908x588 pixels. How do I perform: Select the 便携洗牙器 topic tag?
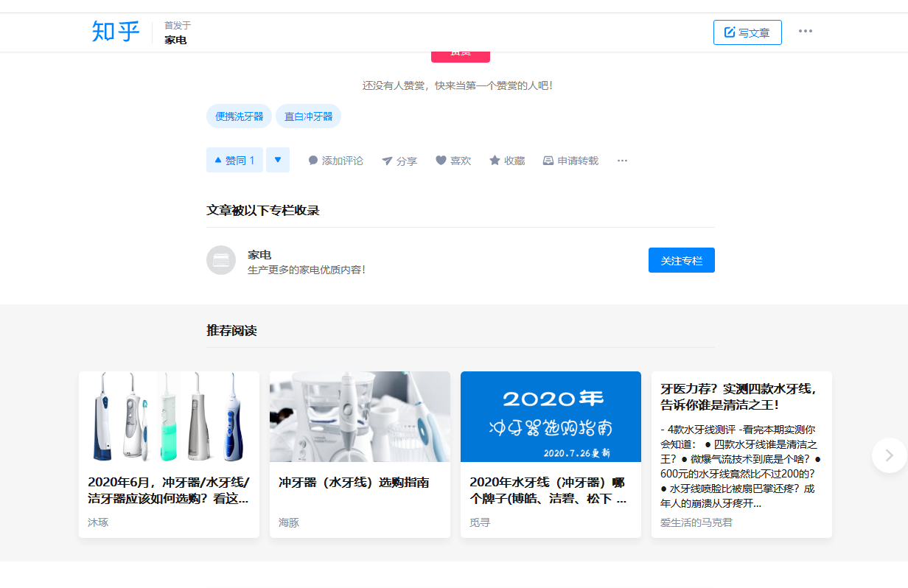239,116
